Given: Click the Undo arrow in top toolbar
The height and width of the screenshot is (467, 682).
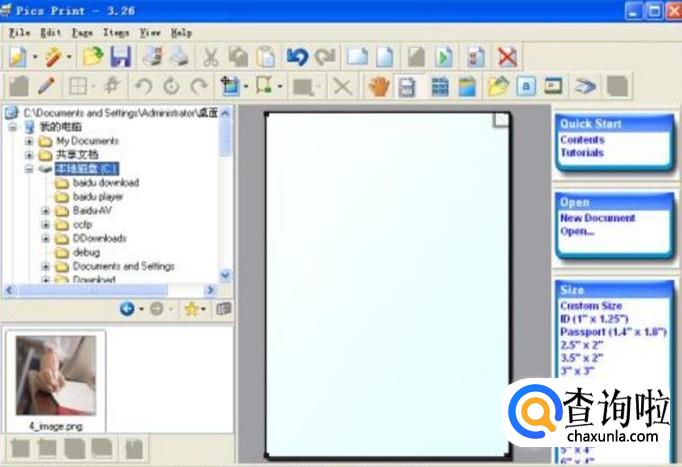Looking at the screenshot, I should tap(296, 57).
